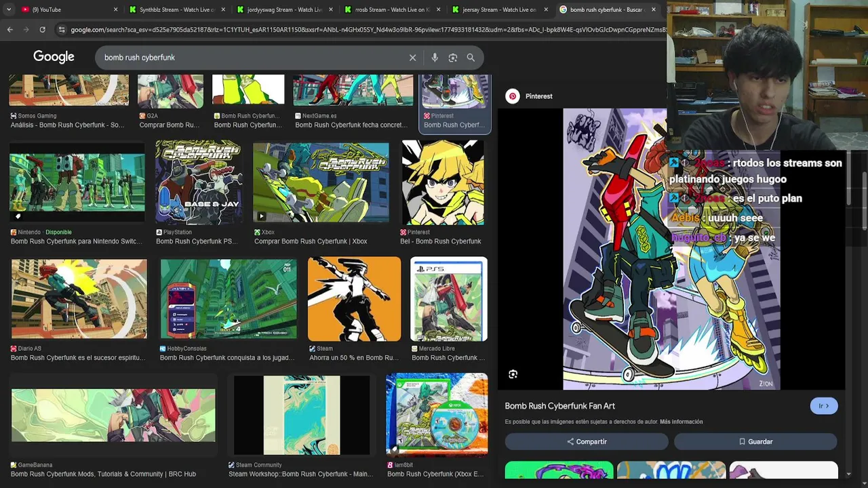Open Nintendo Switch result thumbnail

pyautogui.click(x=77, y=182)
